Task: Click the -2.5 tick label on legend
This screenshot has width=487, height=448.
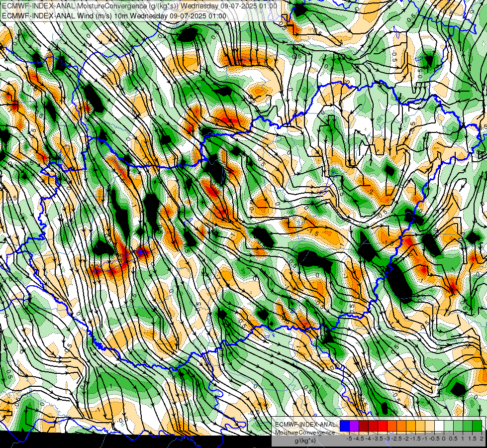Action: tap(397, 439)
